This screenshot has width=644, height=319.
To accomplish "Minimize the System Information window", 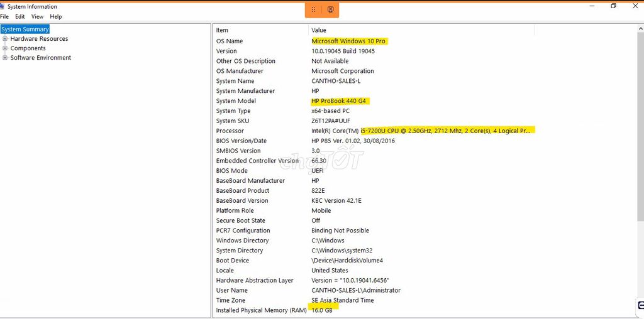I will tap(592, 6).
